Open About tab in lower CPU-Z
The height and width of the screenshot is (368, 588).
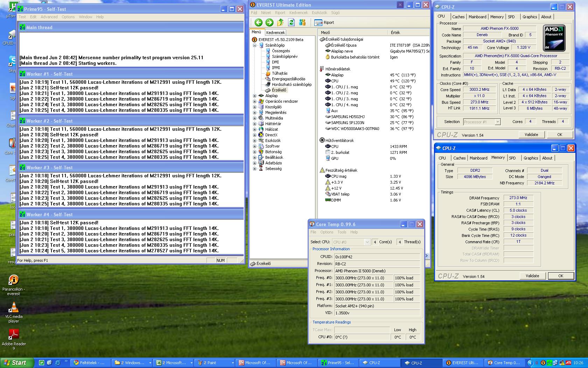(547, 158)
